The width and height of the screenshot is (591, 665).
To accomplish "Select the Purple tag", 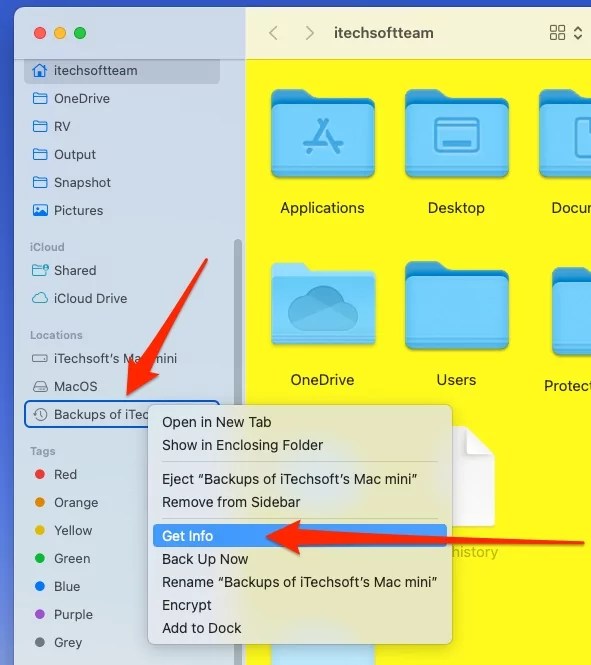I will [x=63, y=614].
